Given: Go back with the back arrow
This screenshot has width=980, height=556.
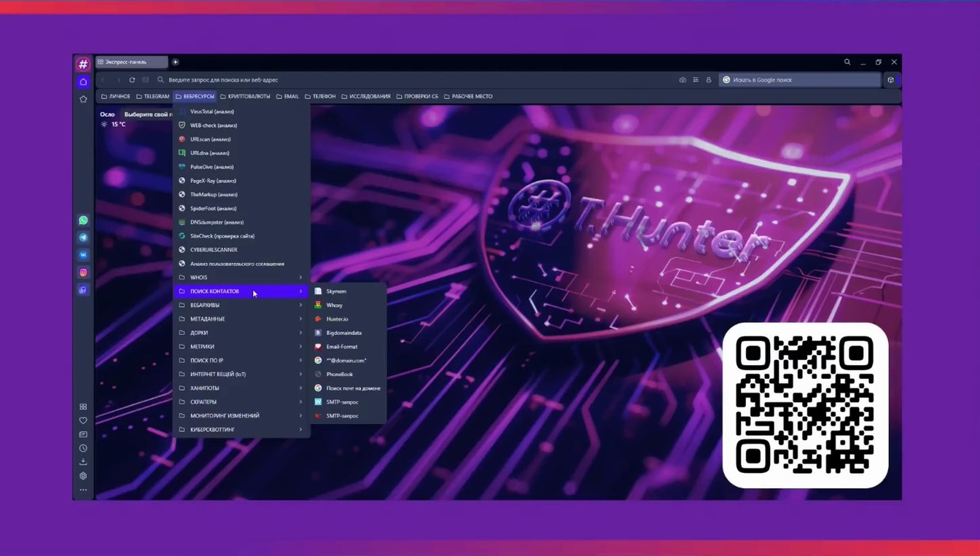Looking at the screenshot, I should point(104,80).
